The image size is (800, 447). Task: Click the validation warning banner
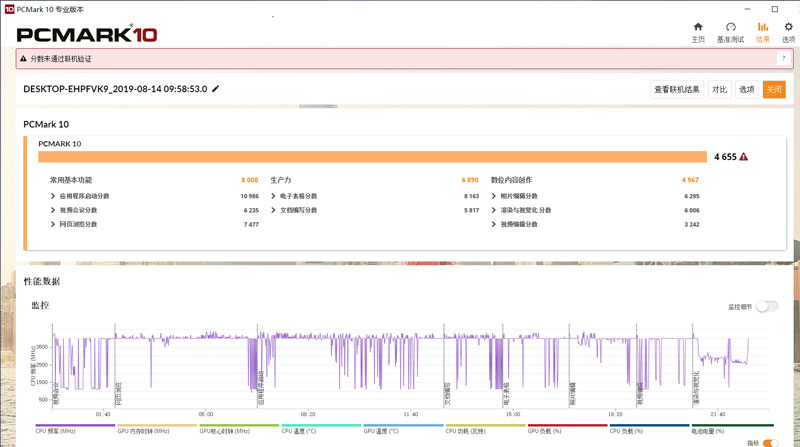click(404, 59)
